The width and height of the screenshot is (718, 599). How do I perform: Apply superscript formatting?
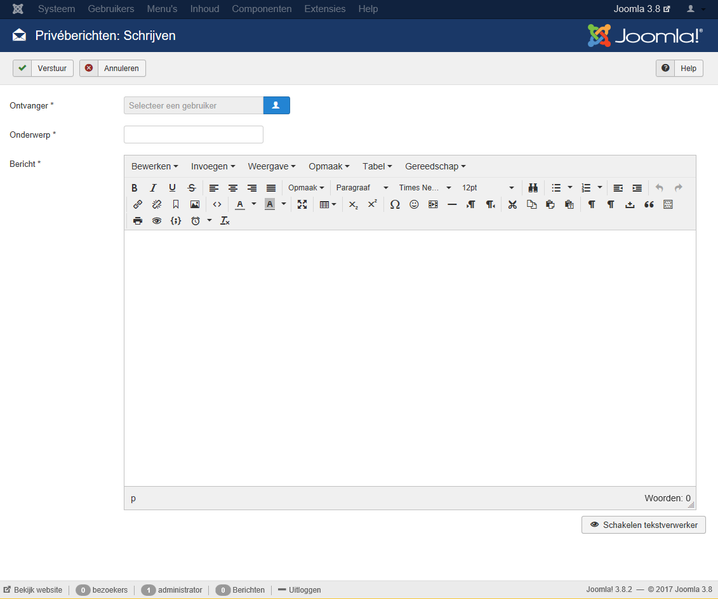pyautogui.click(x=372, y=204)
